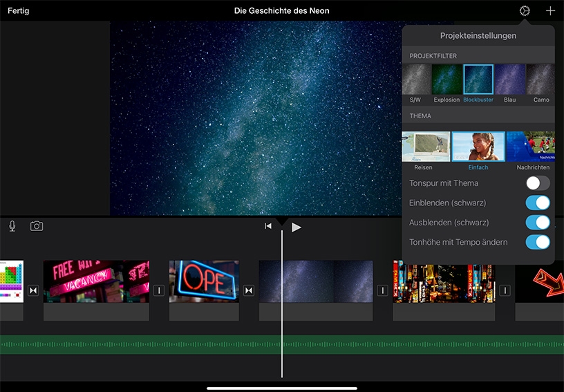Viewport: 564px width, 392px height.
Task: Tap the white playhead line
Action: [282, 304]
